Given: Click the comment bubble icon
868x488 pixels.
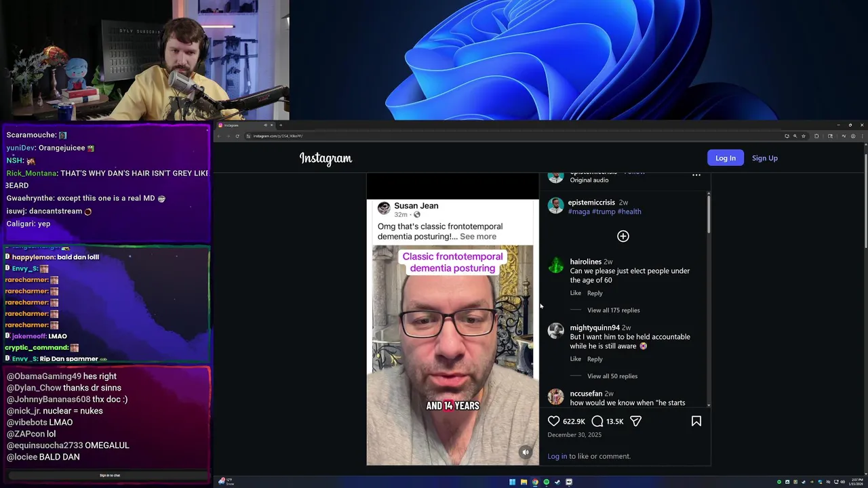Looking at the screenshot, I should coord(597,421).
